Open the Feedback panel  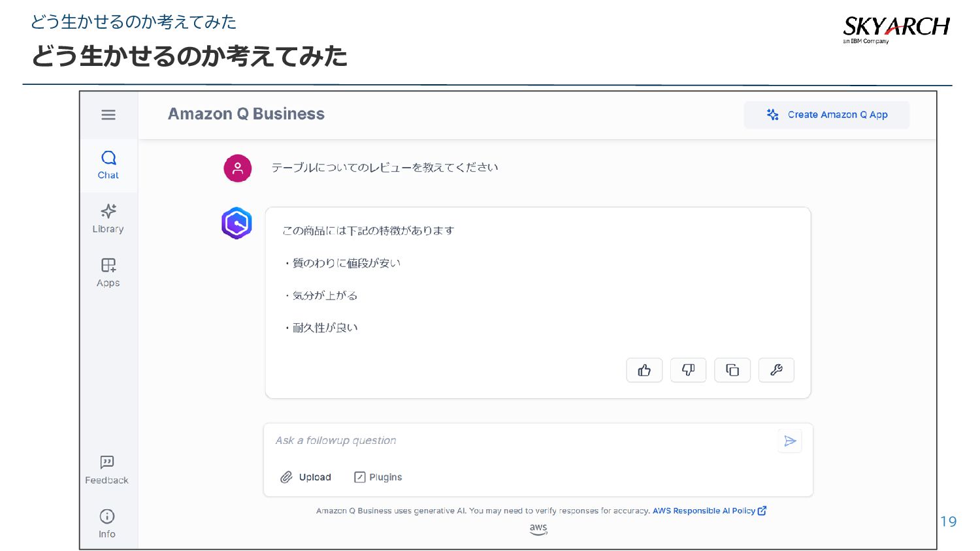pyautogui.click(x=107, y=470)
